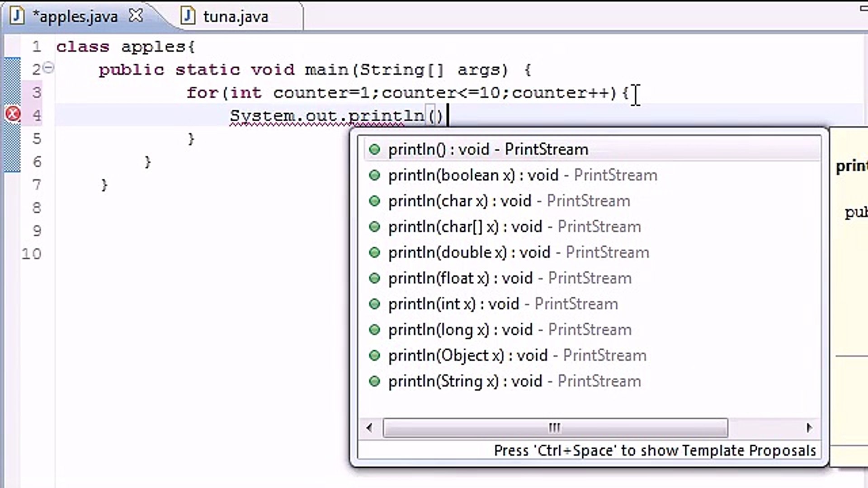
Task: Click the error marker beside line 4
Action: pyautogui.click(x=12, y=114)
